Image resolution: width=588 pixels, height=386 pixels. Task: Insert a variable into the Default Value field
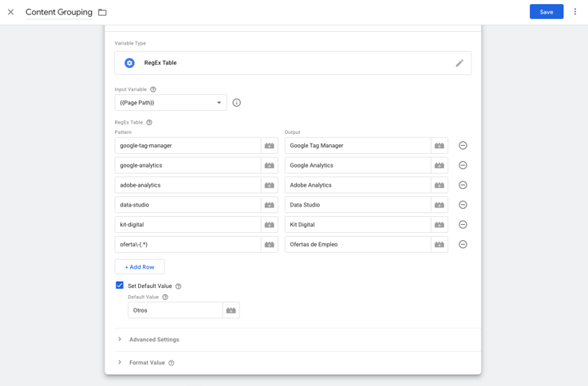(231, 310)
